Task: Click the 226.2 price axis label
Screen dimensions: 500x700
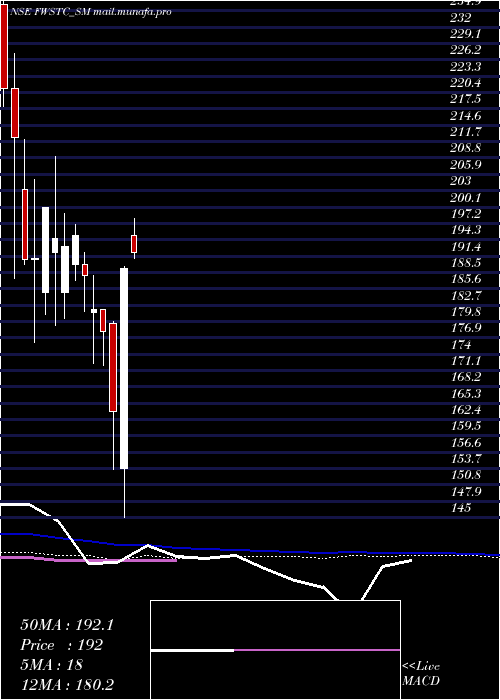Action: click(x=465, y=50)
